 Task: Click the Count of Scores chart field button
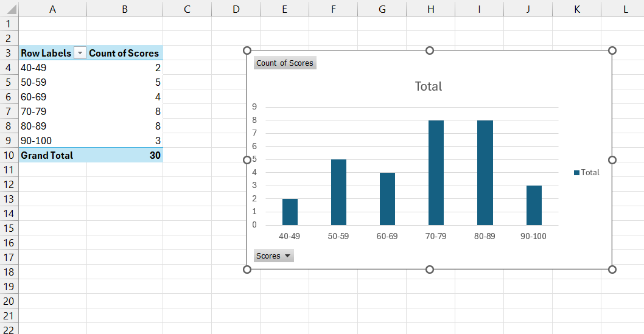coord(285,63)
